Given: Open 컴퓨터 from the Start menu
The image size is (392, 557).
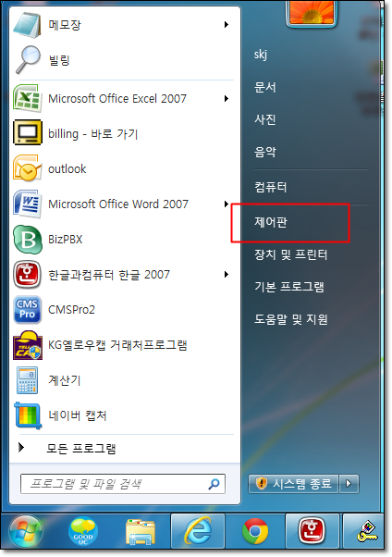Looking at the screenshot, I should pyautogui.click(x=270, y=187).
